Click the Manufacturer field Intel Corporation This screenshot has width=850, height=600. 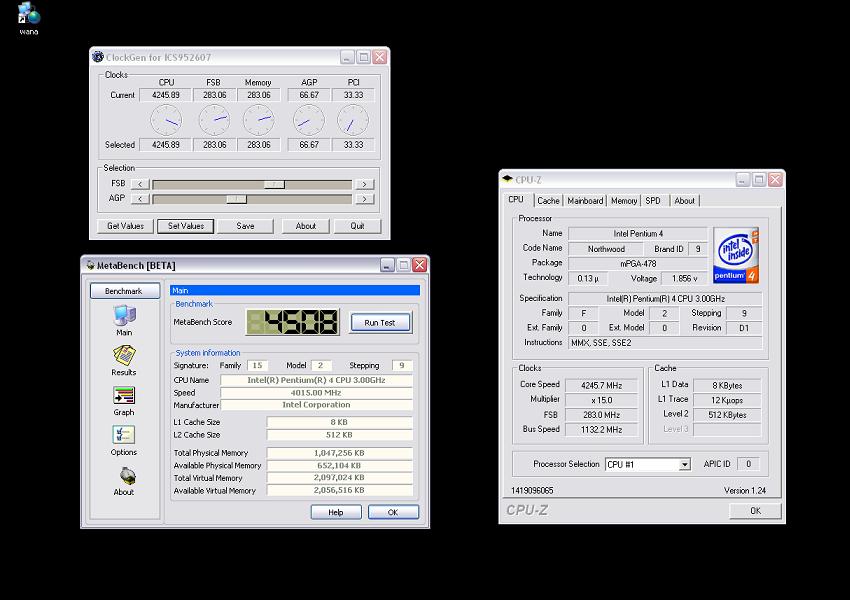pyautogui.click(x=316, y=405)
